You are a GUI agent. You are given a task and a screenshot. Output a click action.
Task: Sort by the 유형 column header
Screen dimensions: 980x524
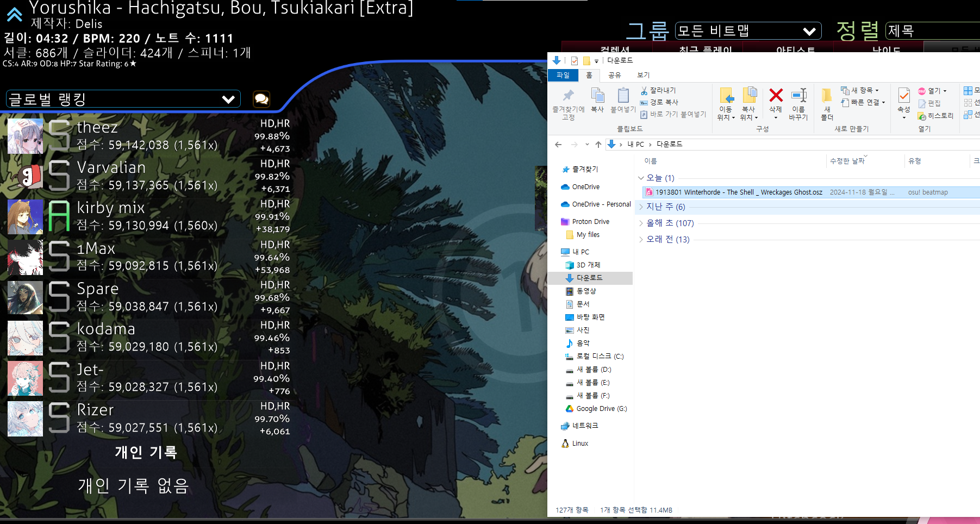point(937,161)
